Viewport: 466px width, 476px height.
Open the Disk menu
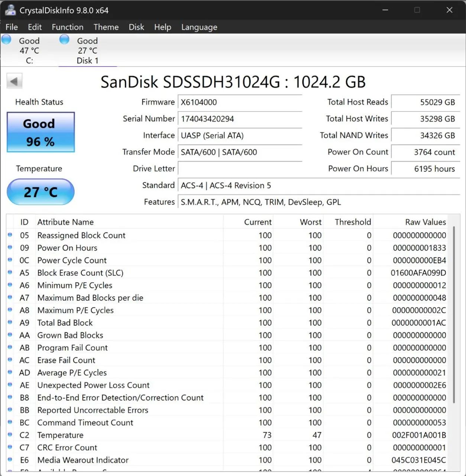tap(136, 27)
